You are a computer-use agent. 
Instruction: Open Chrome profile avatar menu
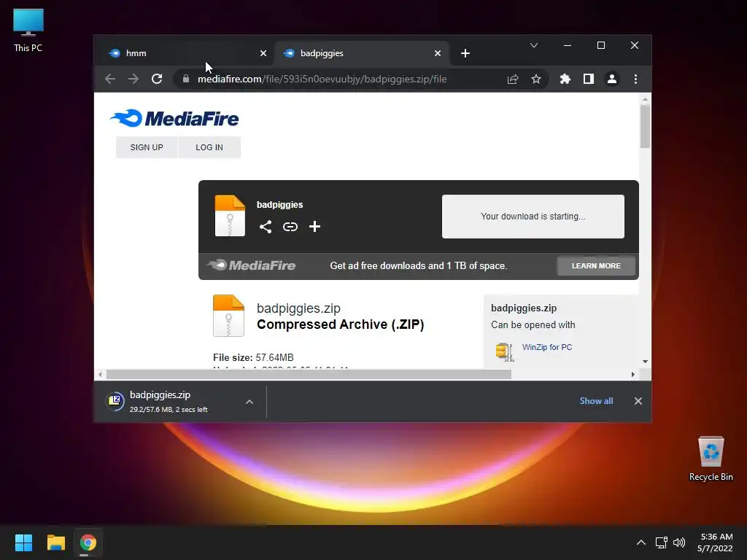click(x=612, y=79)
